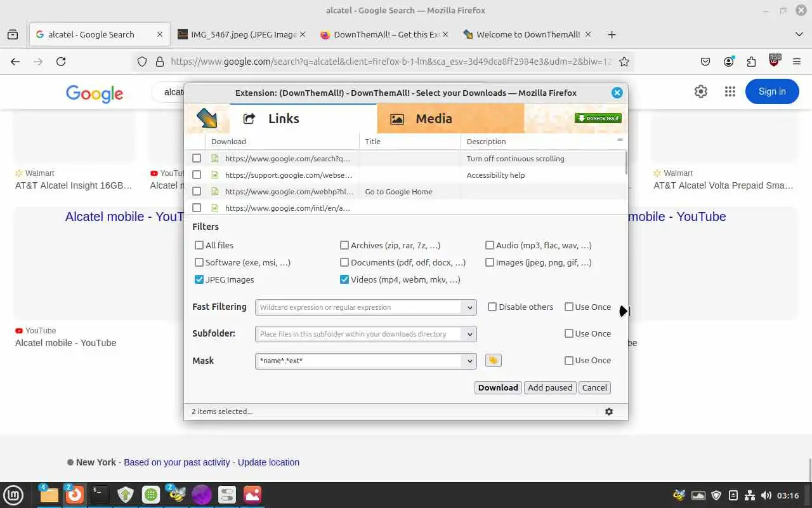Cancel the DownThemAll dialog
The height and width of the screenshot is (508, 812).
point(594,387)
